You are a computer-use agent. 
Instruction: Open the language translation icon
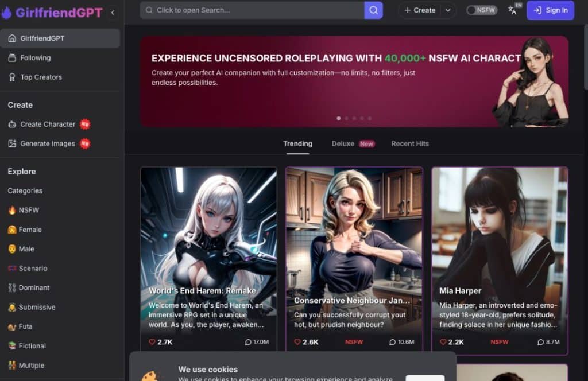(x=513, y=9)
